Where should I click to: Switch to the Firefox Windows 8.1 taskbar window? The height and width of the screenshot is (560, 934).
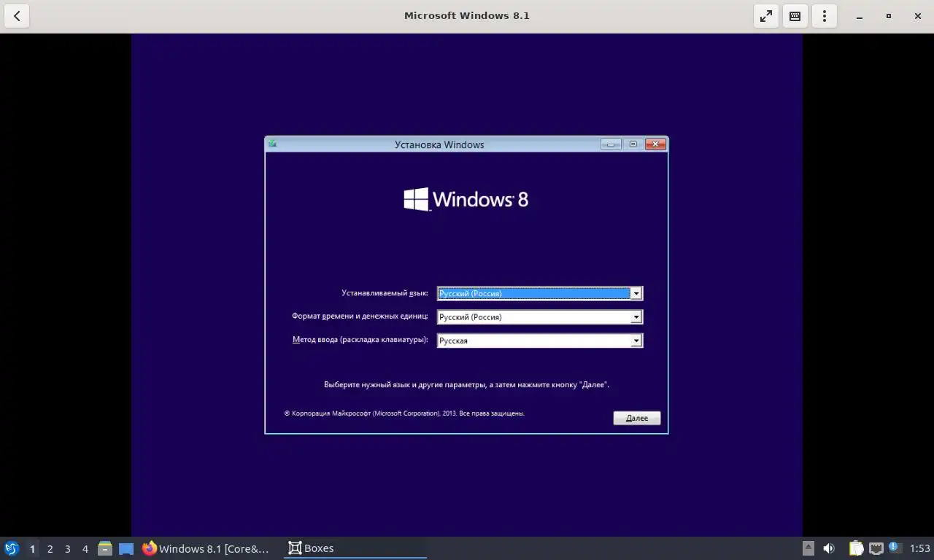(206, 548)
